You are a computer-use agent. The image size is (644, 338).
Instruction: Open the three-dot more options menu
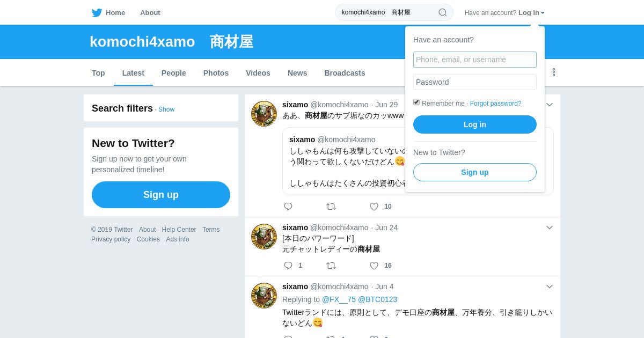click(x=554, y=72)
